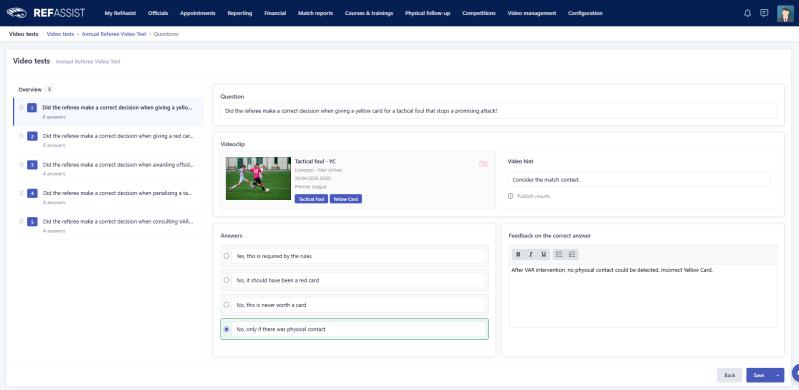The width and height of the screenshot is (799, 390).
Task: Go to Video tests breadcrumb link
Action: [x=61, y=34]
